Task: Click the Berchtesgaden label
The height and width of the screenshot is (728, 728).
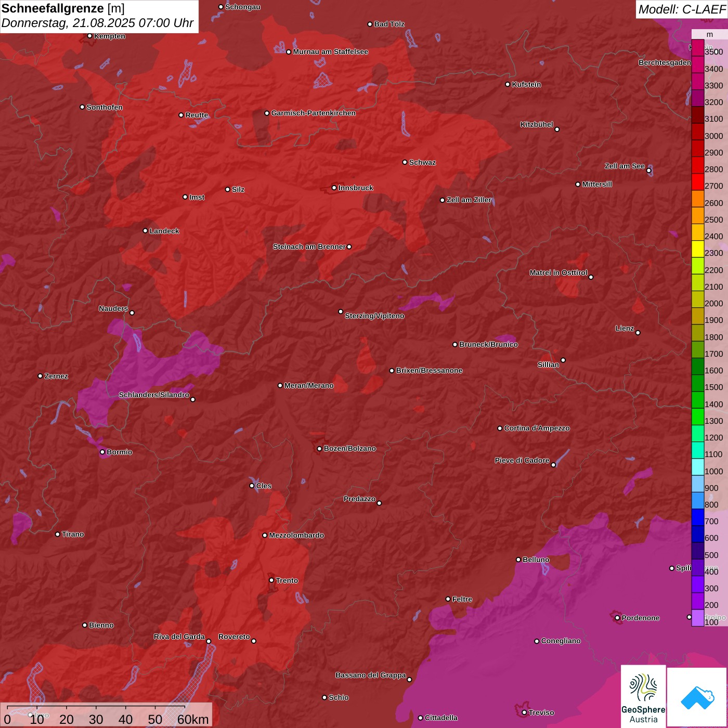Action: click(665, 63)
